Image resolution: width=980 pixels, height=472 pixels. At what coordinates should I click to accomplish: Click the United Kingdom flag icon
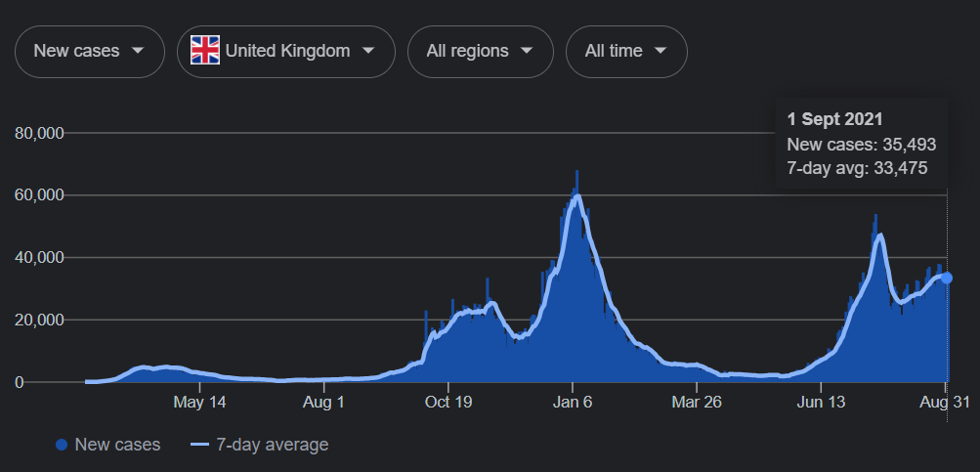205,51
